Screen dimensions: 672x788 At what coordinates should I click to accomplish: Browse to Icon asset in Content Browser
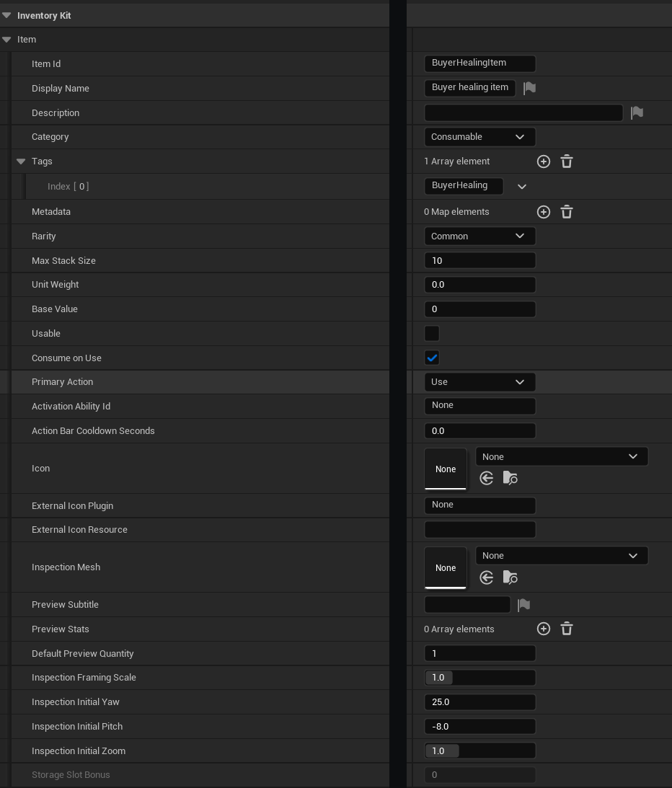(x=510, y=478)
